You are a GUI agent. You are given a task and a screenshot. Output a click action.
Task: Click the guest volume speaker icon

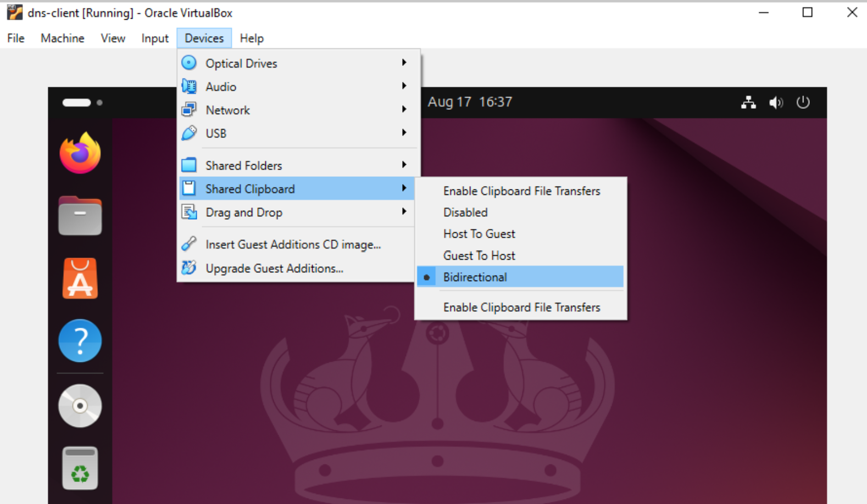pyautogui.click(x=776, y=103)
